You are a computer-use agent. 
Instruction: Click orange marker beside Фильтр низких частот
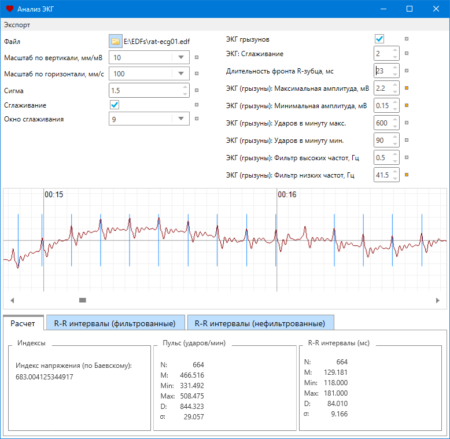click(x=406, y=175)
